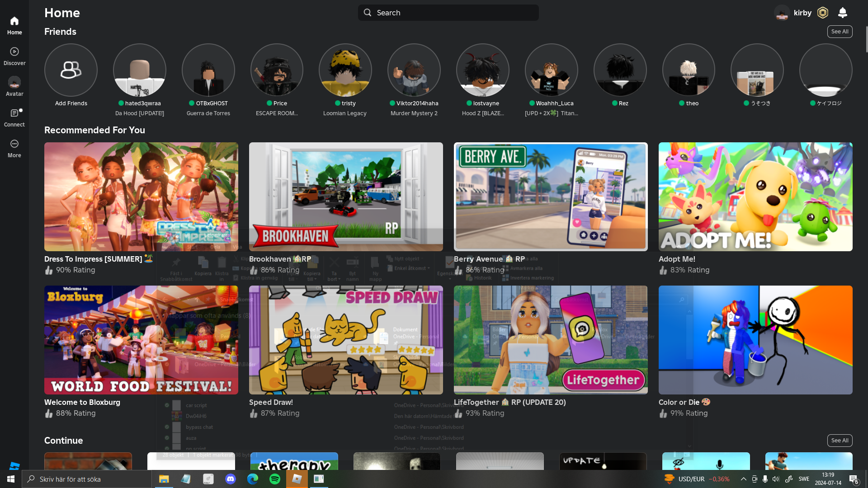Open File Explorer from taskbar
This screenshot has height=488, width=868.
[164, 479]
